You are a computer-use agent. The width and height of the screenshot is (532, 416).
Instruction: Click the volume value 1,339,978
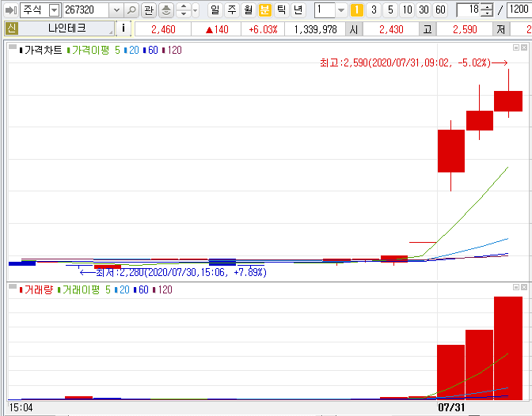[x=315, y=29]
